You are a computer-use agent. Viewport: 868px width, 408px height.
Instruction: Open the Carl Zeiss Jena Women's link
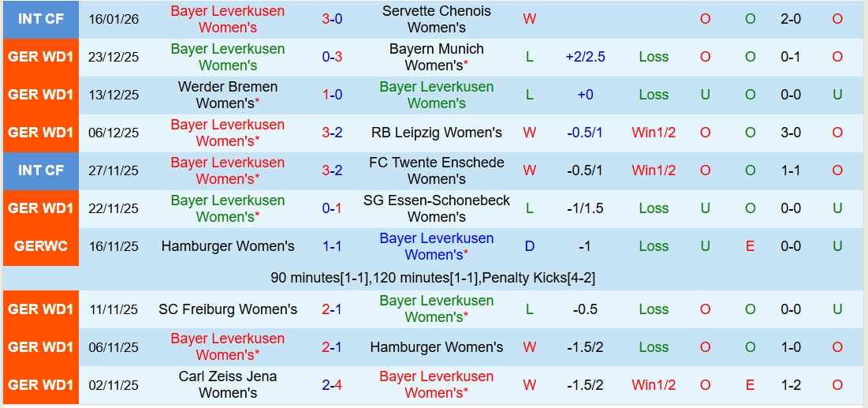227,384
